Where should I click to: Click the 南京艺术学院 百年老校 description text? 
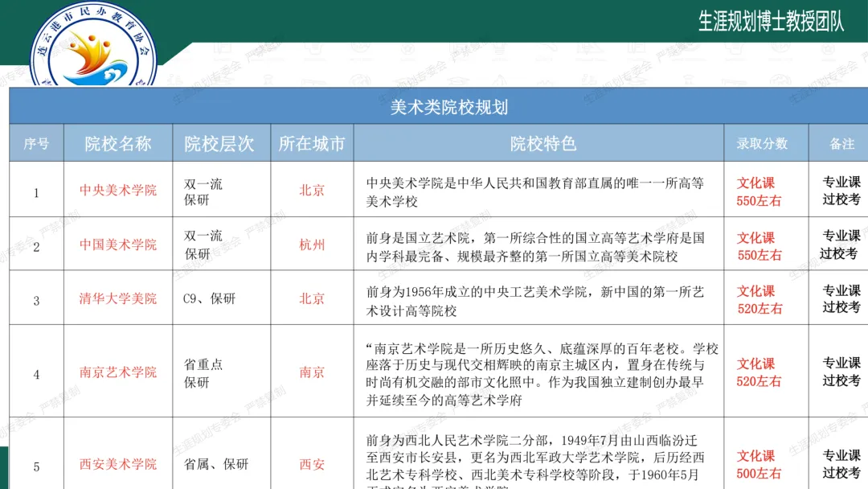(542, 374)
